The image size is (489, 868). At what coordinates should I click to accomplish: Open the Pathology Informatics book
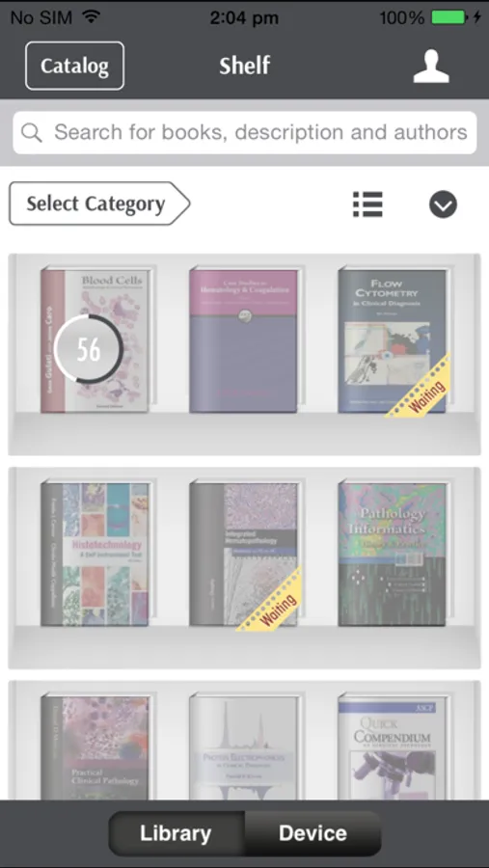[393, 555]
